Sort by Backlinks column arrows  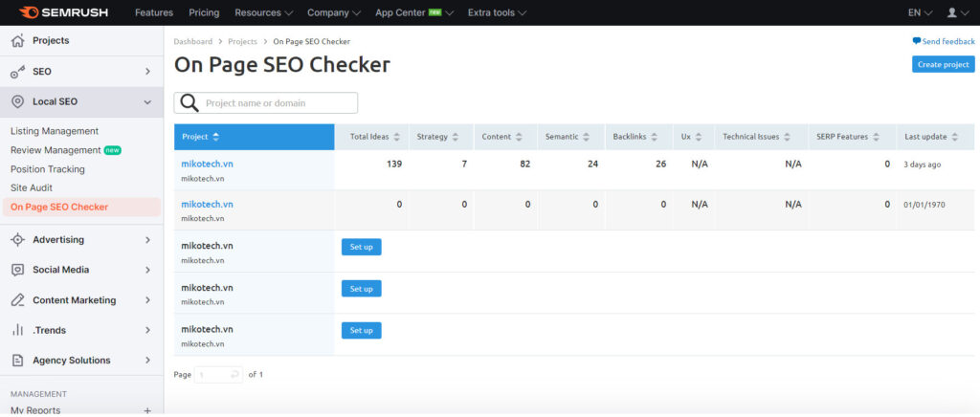click(654, 137)
